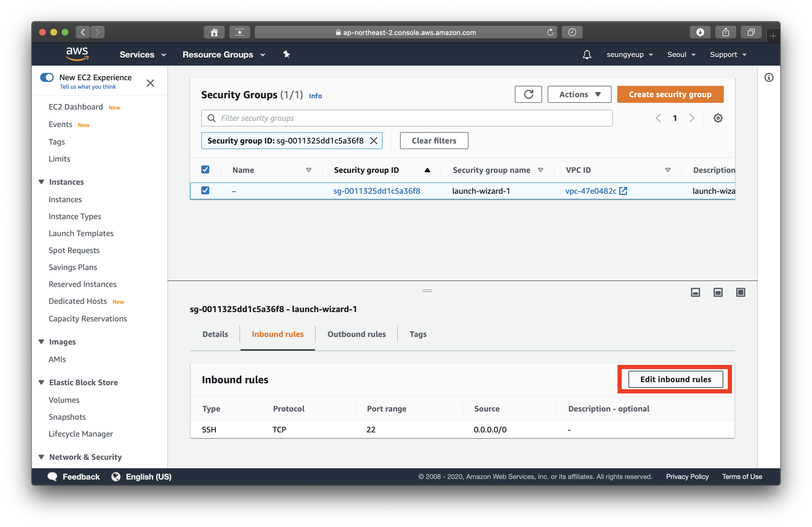Minimize the details pane to bottom
This screenshot has width=812, height=527.
pyautogui.click(x=695, y=292)
